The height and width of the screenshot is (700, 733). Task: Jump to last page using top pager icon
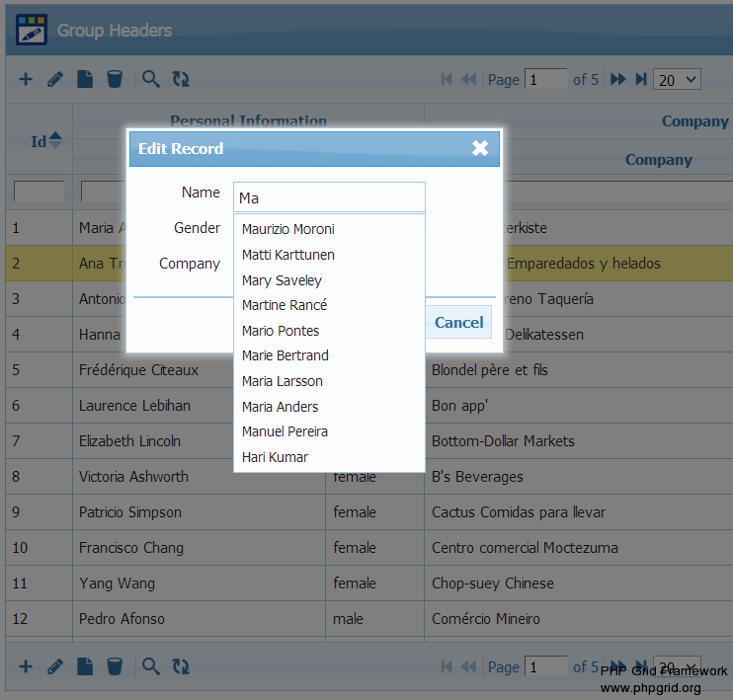641,79
